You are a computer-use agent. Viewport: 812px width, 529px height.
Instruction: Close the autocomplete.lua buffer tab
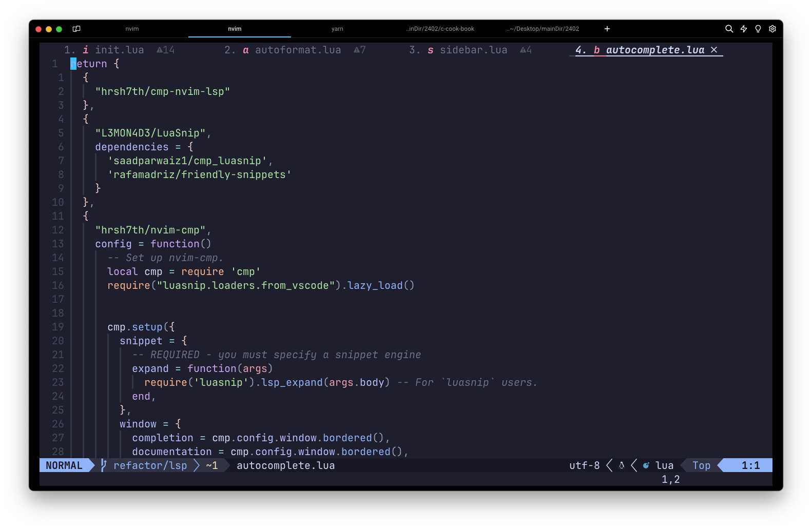pyautogui.click(x=714, y=50)
